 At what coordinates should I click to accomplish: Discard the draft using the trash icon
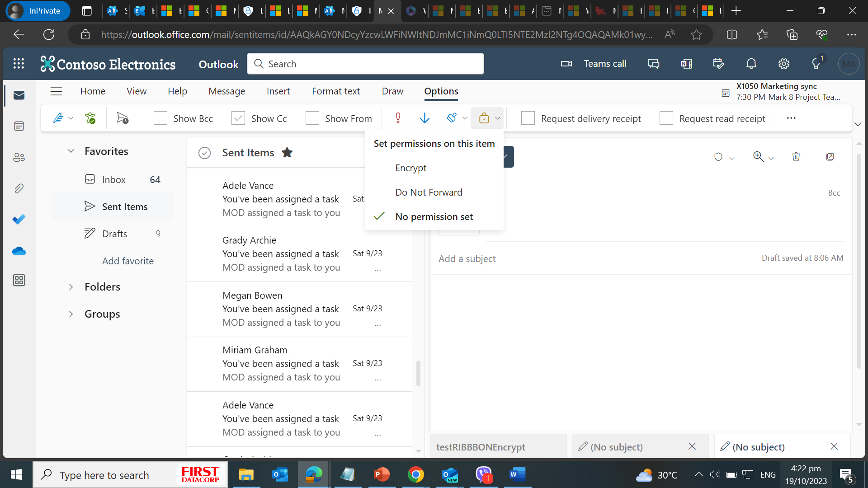pyautogui.click(x=796, y=157)
